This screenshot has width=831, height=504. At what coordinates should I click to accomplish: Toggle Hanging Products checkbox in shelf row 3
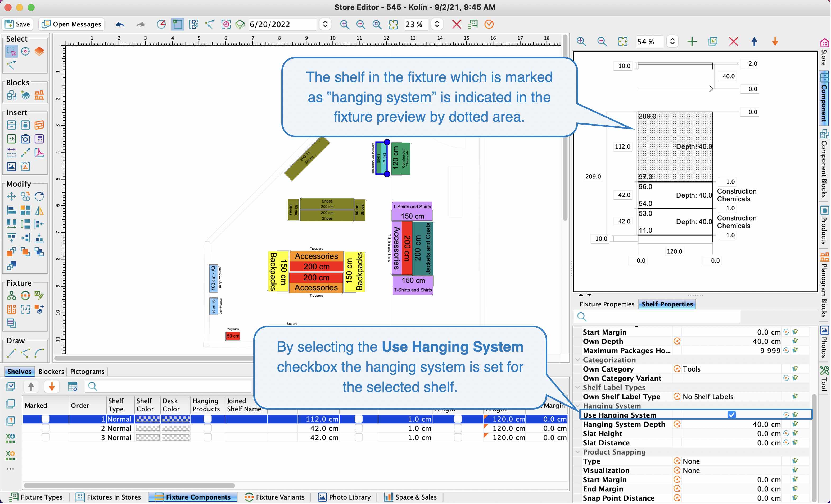pyautogui.click(x=207, y=438)
